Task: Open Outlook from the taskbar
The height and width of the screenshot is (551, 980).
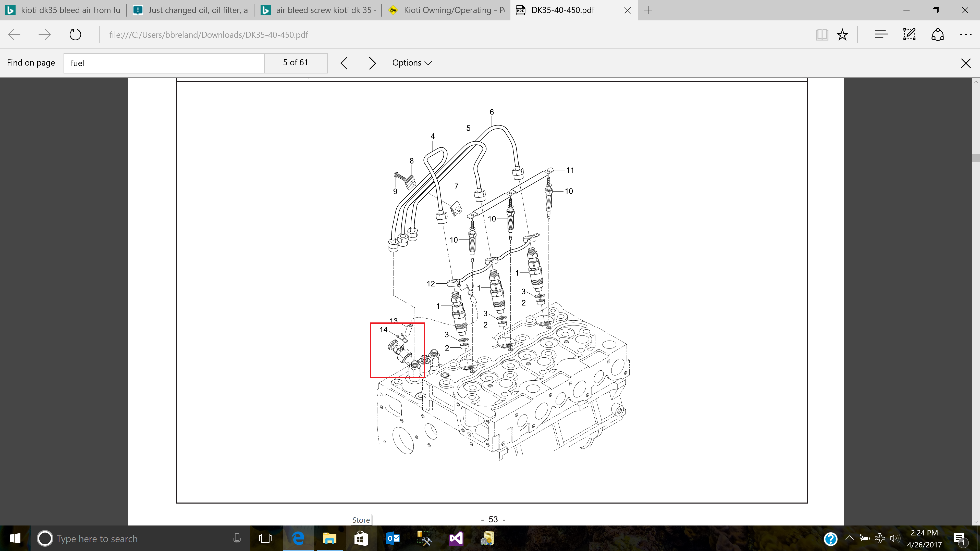Action: coord(393,539)
